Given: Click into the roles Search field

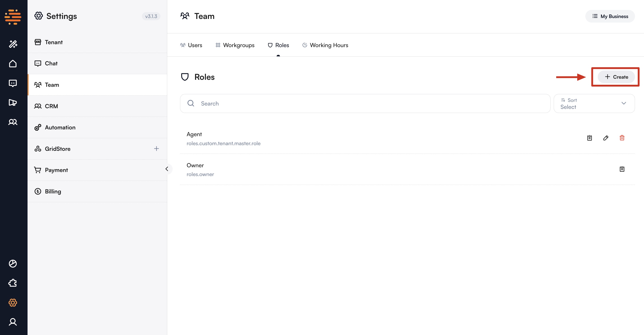Looking at the screenshot, I should pyautogui.click(x=365, y=103).
